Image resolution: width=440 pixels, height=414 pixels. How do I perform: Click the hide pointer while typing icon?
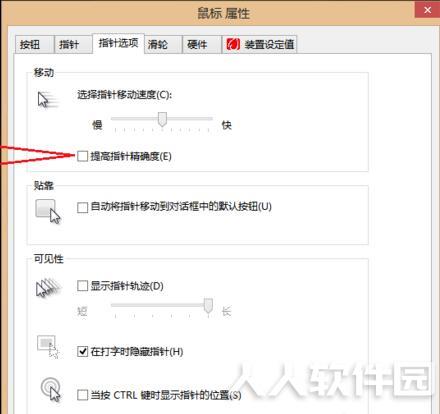click(48, 347)
